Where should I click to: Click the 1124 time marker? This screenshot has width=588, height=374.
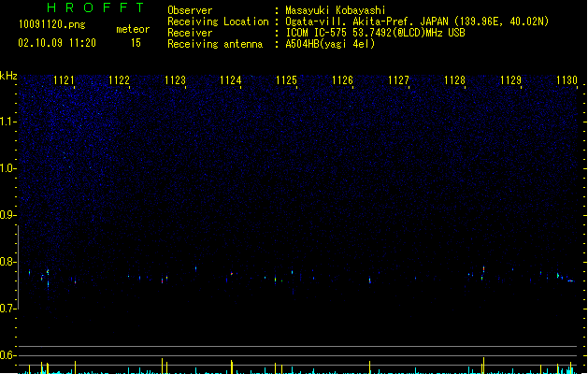(230, 80)
